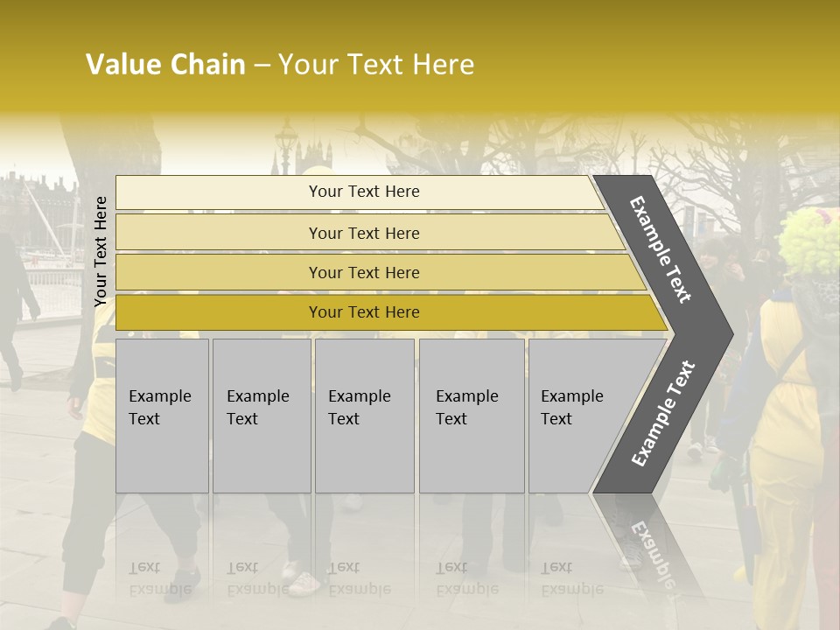The image size is (840, 630).
Task: Click the point of the dark chevron arrow
Action: click(x=727, y=335)
